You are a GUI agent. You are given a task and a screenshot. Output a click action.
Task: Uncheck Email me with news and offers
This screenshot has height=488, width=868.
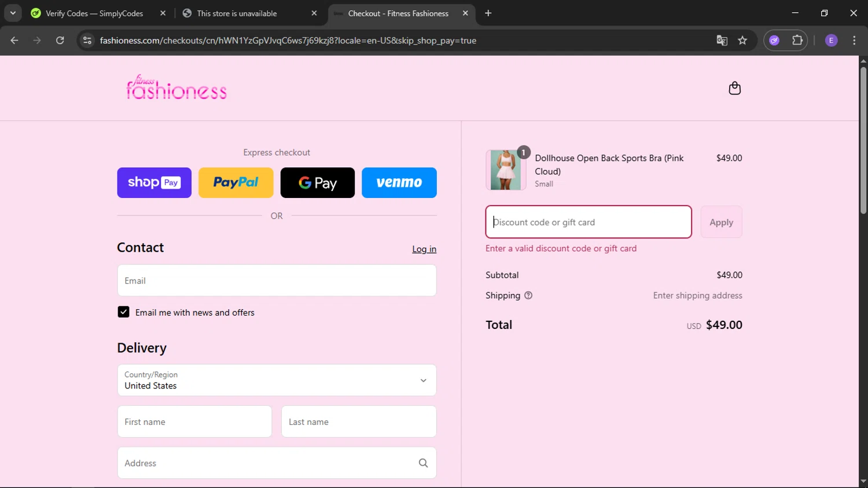pos(123,312)
